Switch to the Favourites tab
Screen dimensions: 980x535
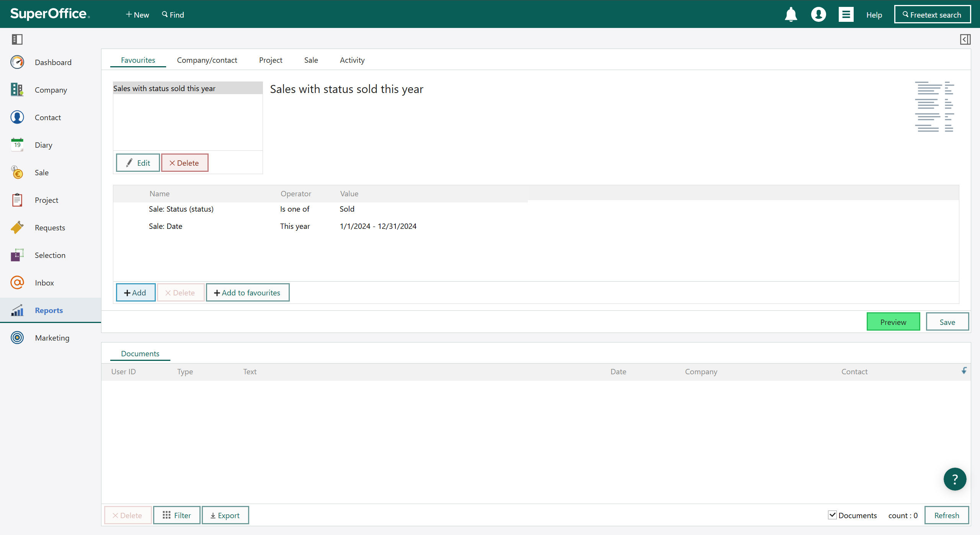(138, 60)
